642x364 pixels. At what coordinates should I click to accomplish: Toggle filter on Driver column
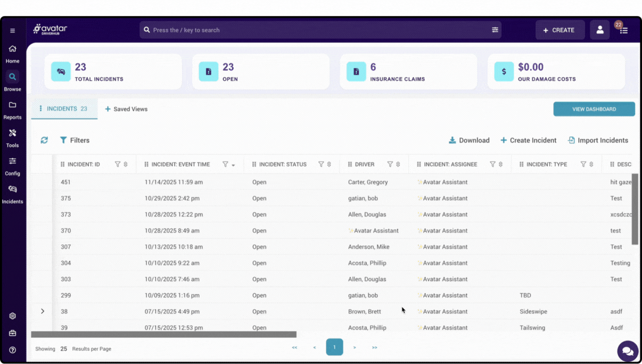pyautogui.click(x=390, y=164)
